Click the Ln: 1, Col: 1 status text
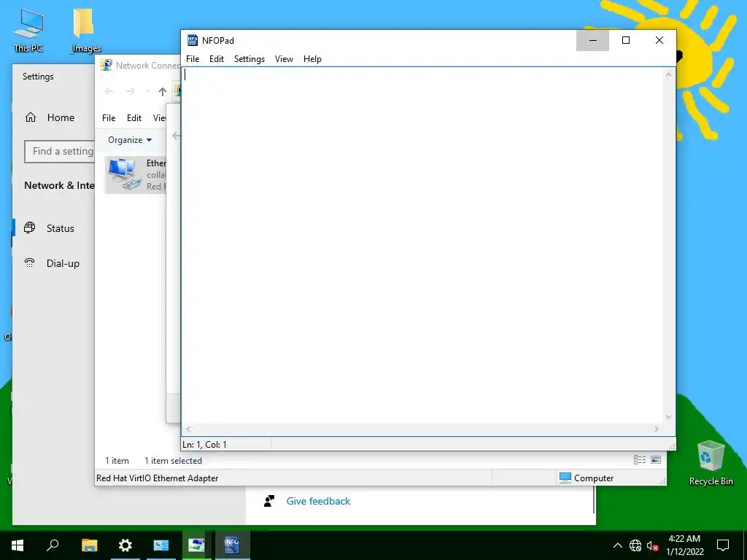The height and width of the screenshot is (560, 747). coord(204,445)
